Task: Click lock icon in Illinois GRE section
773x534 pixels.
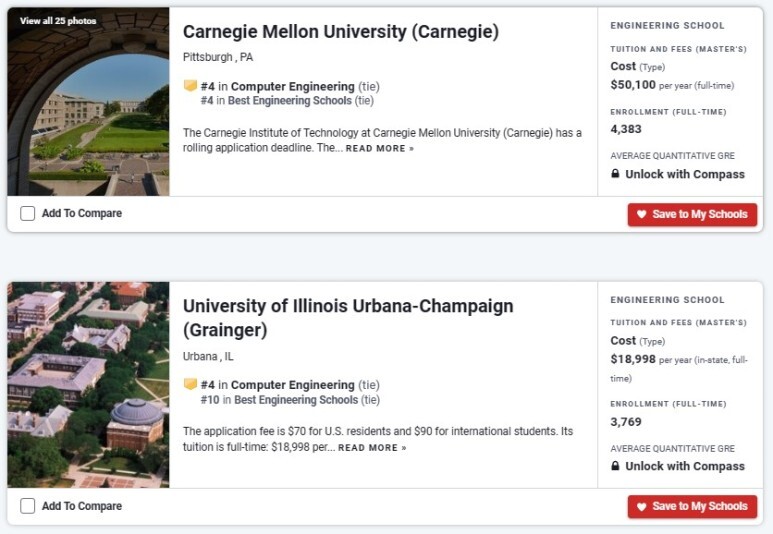Action: 615,465
